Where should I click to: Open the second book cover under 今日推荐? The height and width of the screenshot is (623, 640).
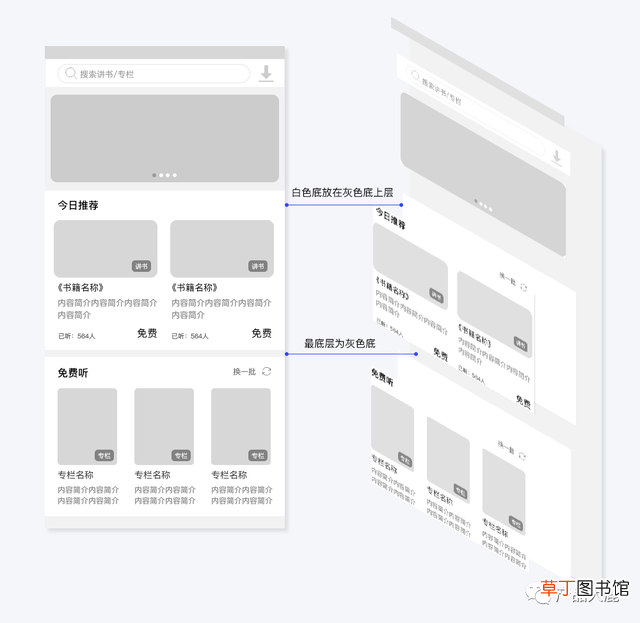coord(222,249)
